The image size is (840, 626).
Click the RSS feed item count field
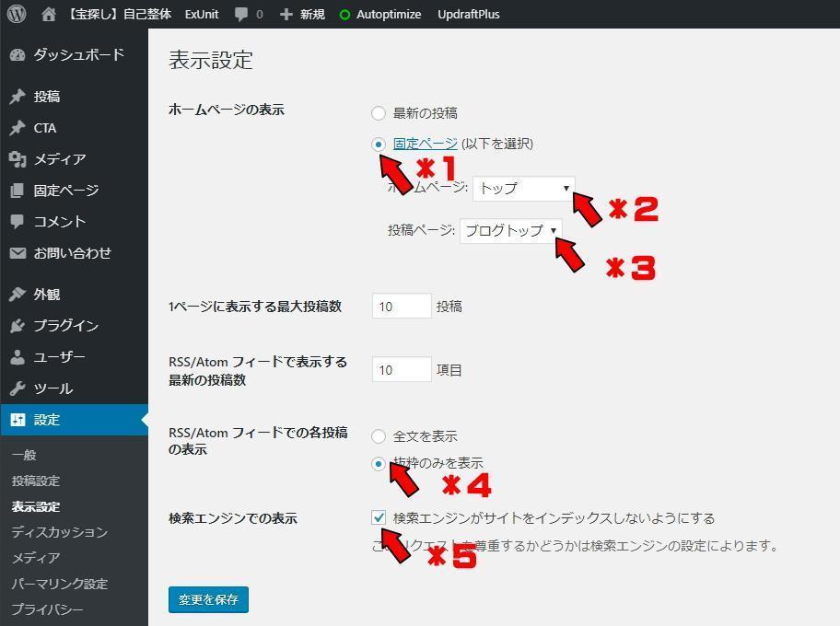tap(402, 369)
